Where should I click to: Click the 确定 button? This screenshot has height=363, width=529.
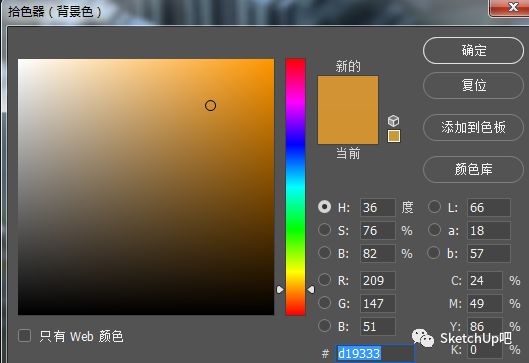(x=473, y=51)
